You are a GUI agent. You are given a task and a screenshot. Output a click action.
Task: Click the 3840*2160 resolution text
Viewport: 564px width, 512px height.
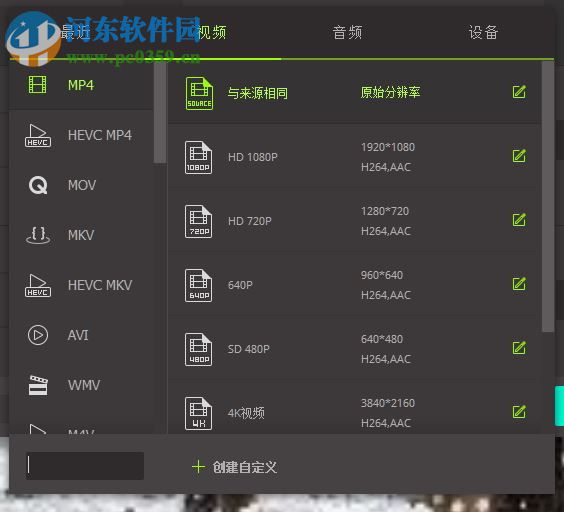(x=388, y=403)
